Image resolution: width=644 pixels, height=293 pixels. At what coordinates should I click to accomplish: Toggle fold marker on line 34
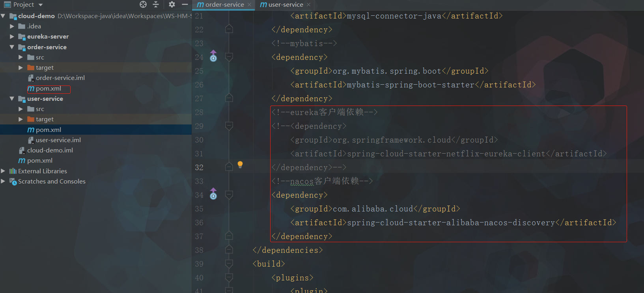[229, 195]
